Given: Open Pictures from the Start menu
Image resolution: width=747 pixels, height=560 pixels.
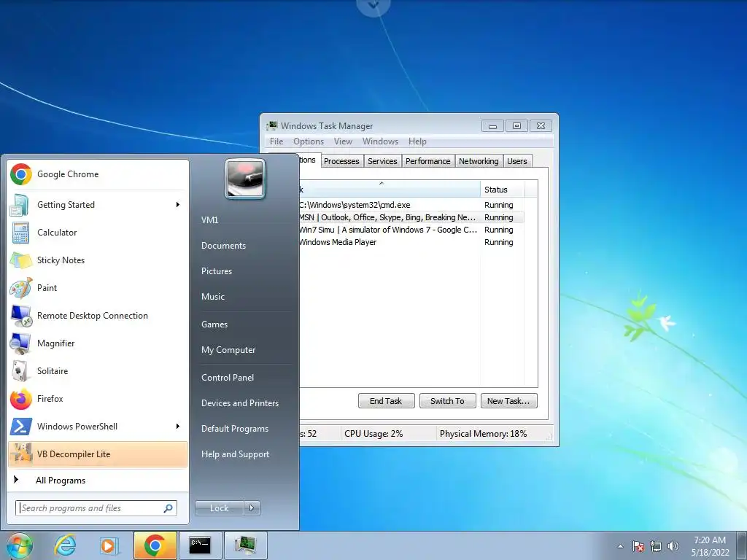Looking at the screenshot, I should coord(216,271).
